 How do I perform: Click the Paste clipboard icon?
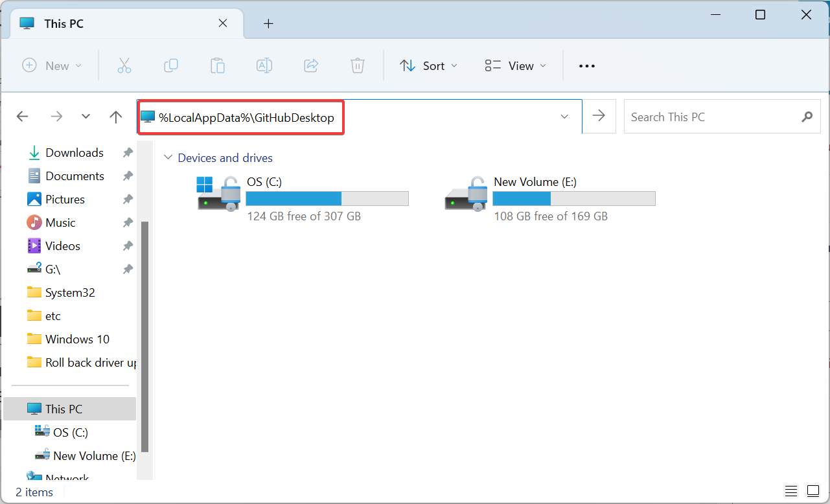point(218,65)
